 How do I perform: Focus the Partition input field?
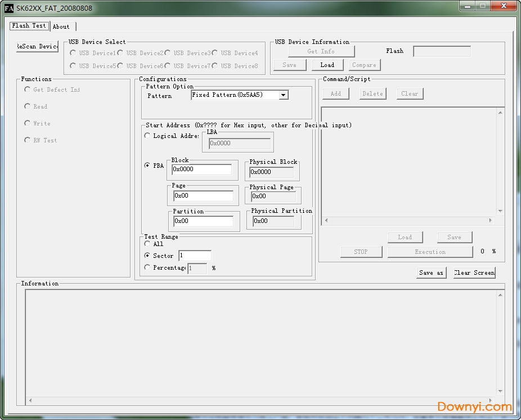[x=203, y=221]
